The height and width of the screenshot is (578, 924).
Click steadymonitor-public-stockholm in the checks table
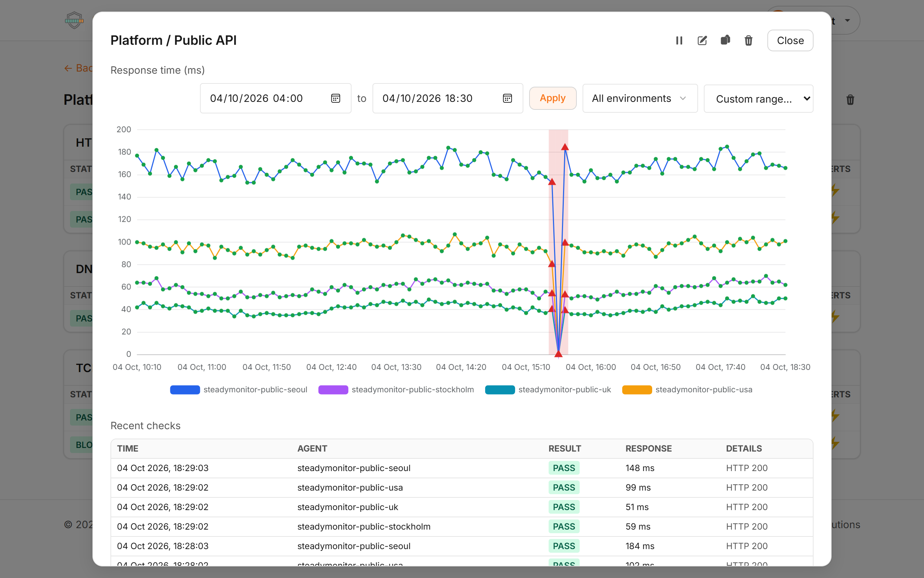[x=363, y=526]
